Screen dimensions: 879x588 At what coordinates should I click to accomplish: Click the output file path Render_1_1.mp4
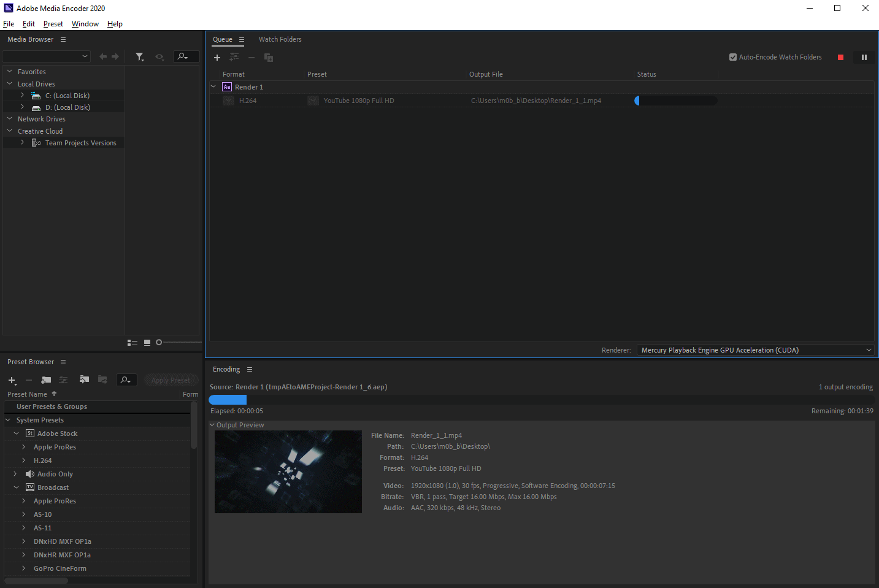pyautogui.click(x=536, y=101)
